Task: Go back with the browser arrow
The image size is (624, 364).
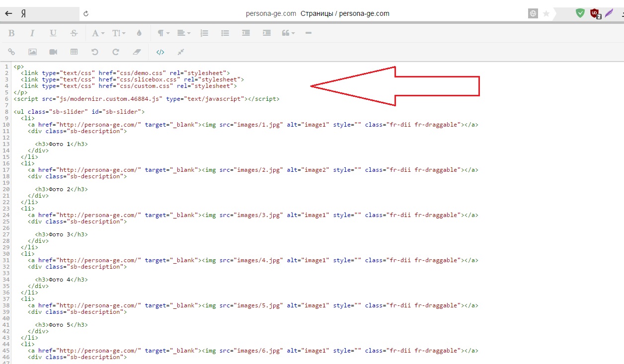Action: pyautogui.click(x=8, y=13)
